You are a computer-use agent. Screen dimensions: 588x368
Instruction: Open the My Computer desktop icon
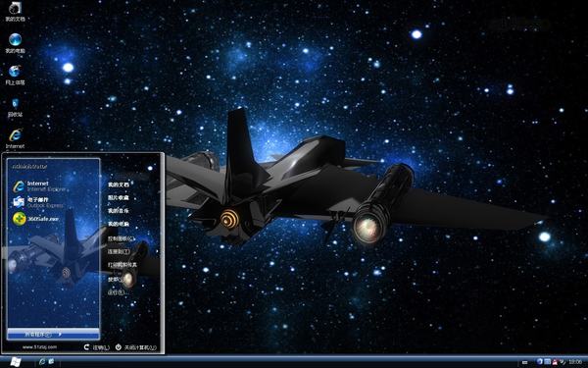15,43
